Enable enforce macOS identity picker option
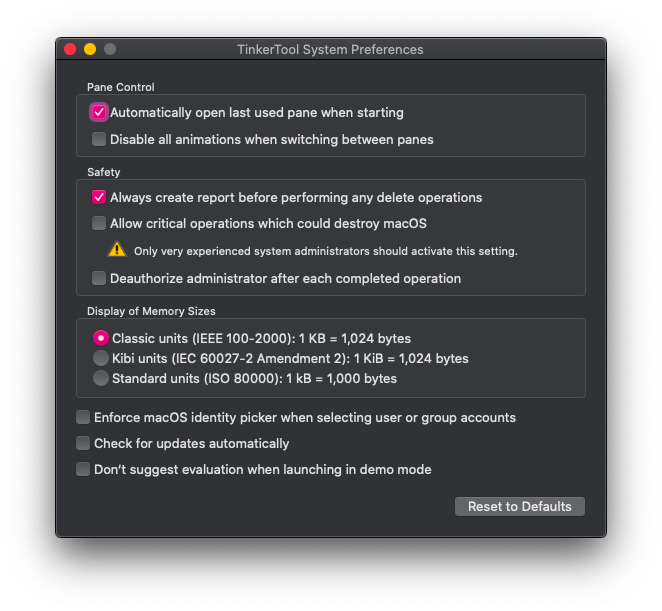662x611 pixels. pyautogui.click(x=83, y=417)
